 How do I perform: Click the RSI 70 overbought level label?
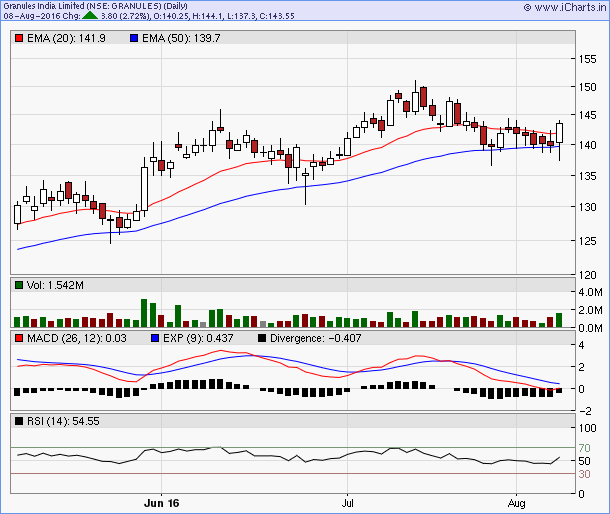(x=584, y=448)
